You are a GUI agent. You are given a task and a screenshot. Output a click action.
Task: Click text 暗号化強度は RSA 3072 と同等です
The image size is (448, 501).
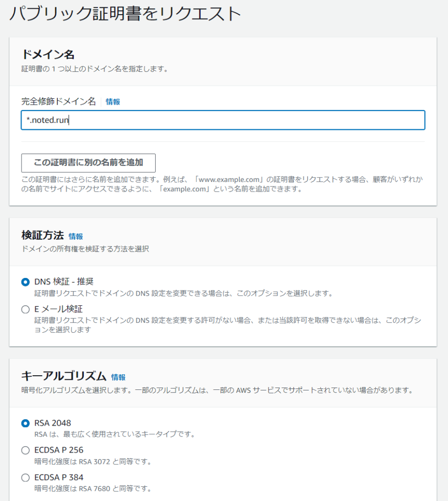coord(93,461)
